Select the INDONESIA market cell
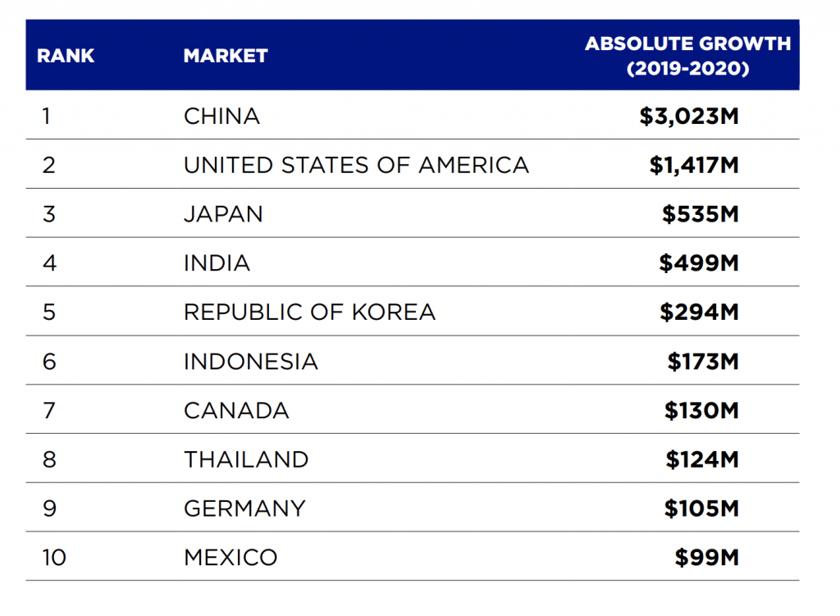The height and width of the screenshot is (616, 840). tap(251, 362)
